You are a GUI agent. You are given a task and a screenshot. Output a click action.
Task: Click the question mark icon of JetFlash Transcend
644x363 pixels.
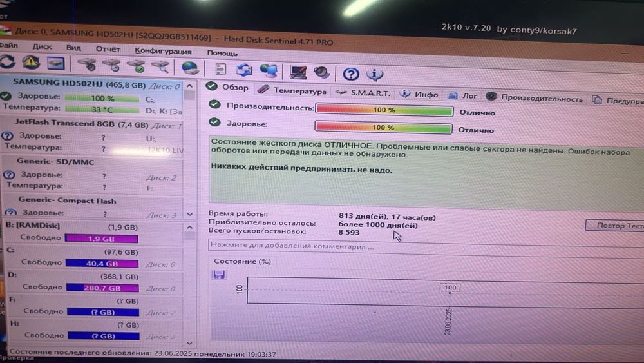point(7,135)
